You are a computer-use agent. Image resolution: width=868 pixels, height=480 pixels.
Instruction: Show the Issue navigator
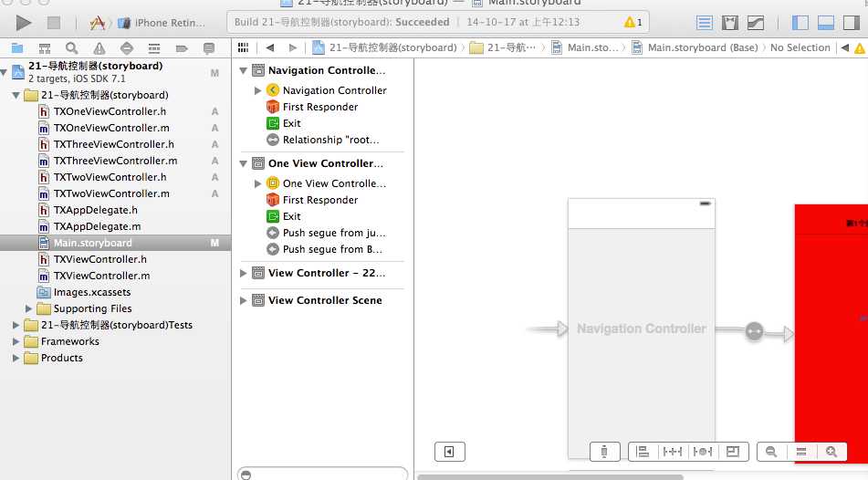[99, 48]
